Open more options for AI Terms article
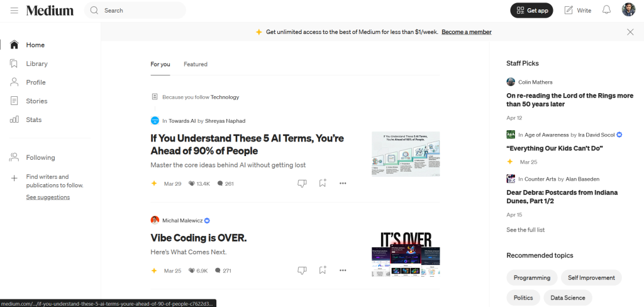Screen dimensions: 644x307 tap(343, 183)
